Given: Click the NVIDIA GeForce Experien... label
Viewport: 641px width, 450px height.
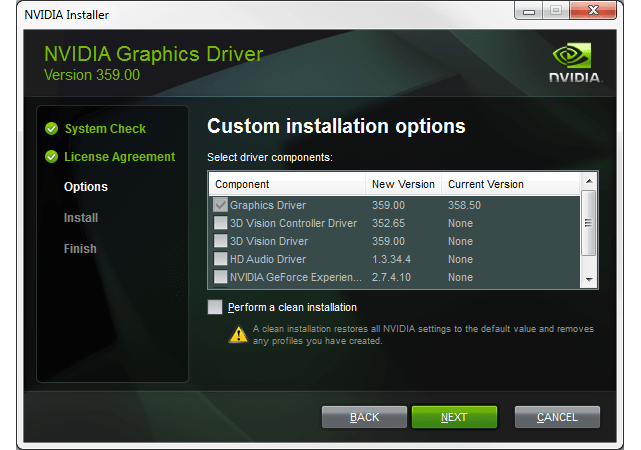Looking at the screenshot, I should click(x=296, y=277).
